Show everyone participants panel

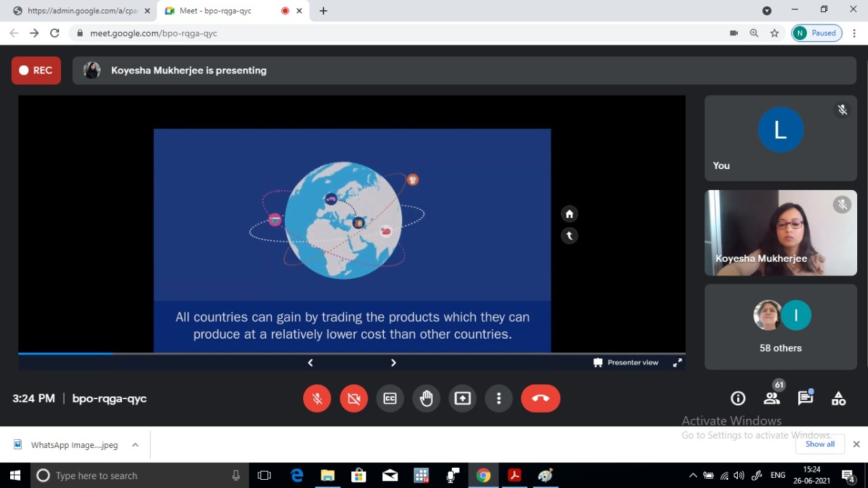coord(772,398)
